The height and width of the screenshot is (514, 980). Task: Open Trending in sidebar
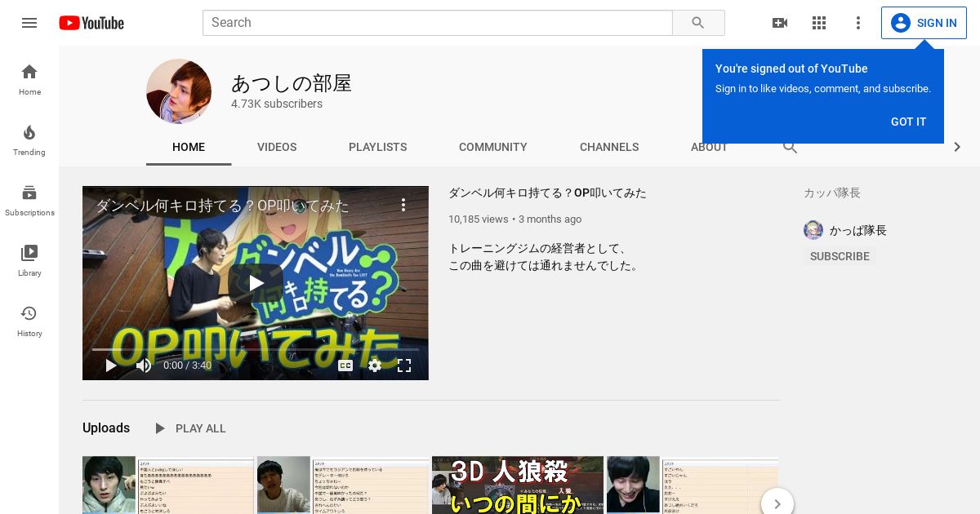(x=29, y=140)
